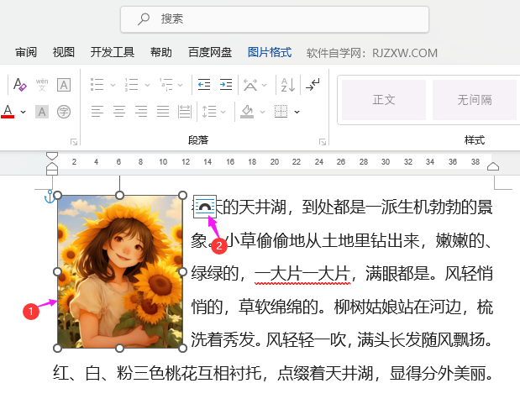Decrease paragraph indent
The image size is (520, 420).
[204, 85]
